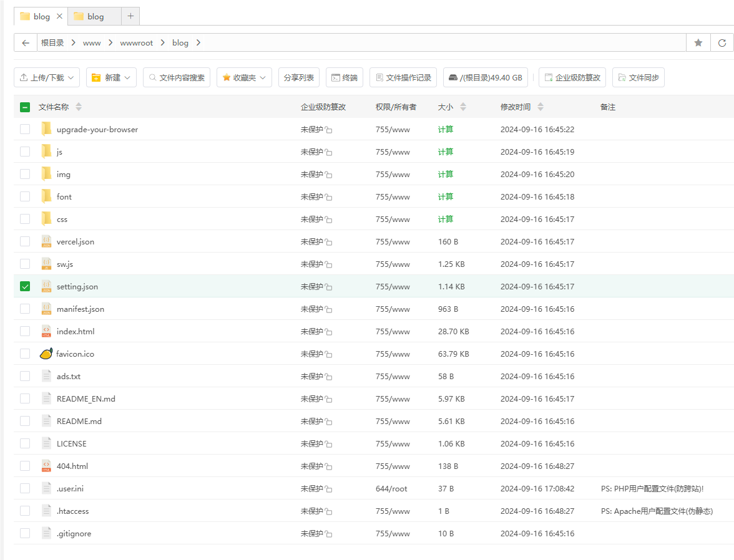
Task: Close the first blog tab
Action: (59, 16)
